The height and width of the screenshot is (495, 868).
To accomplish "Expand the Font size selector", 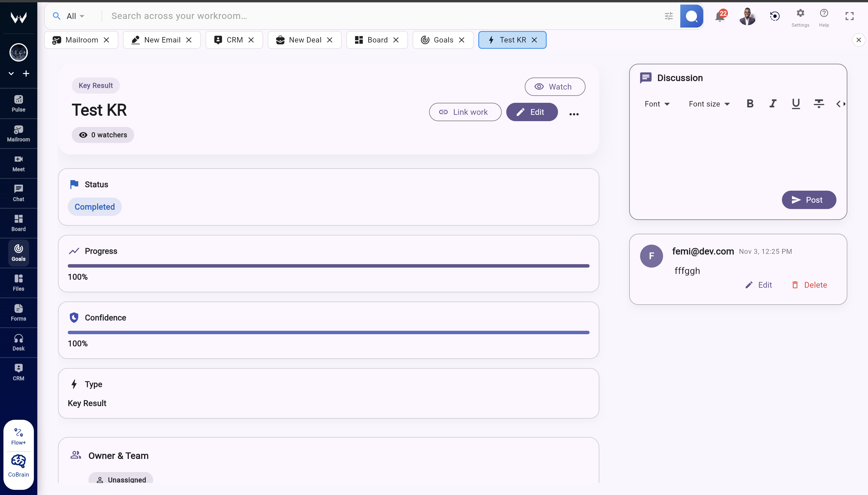I will point(709,104).
